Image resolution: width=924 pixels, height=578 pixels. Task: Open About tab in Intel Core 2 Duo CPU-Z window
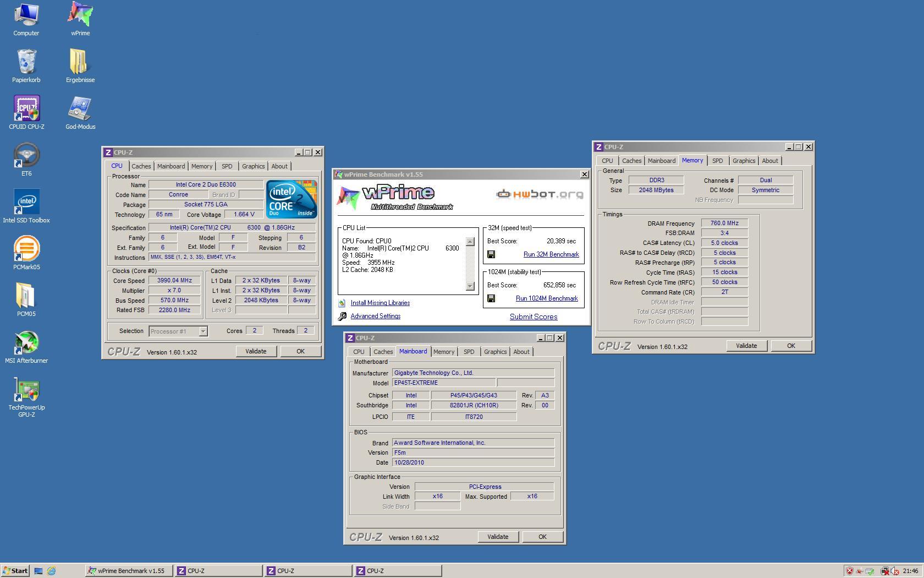(x=279, y=166)
